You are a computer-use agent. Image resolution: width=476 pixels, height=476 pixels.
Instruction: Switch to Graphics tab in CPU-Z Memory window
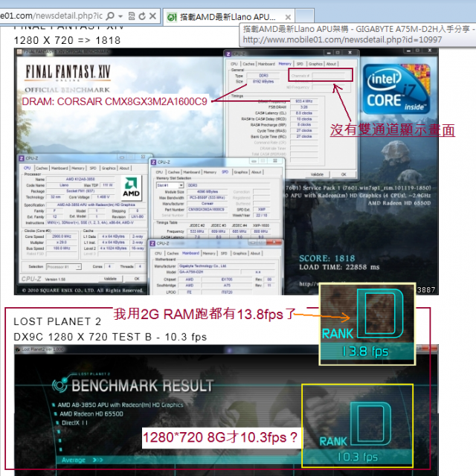pyautogui.click(x=315, y=64)
